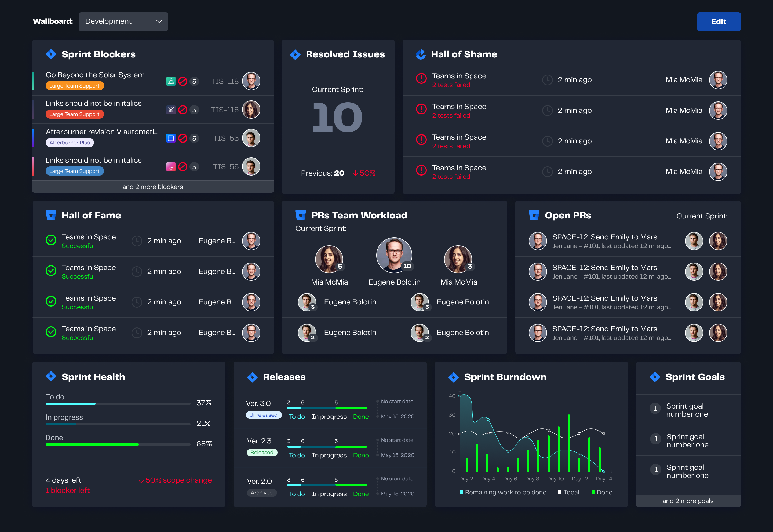
Task: Click the Edit button
Action: [719, 22]
